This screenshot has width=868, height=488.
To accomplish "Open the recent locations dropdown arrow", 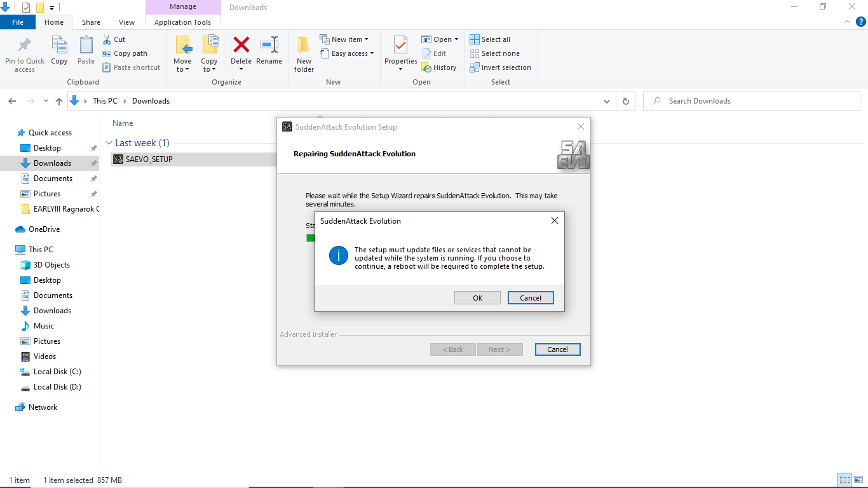I will point(46,101).
